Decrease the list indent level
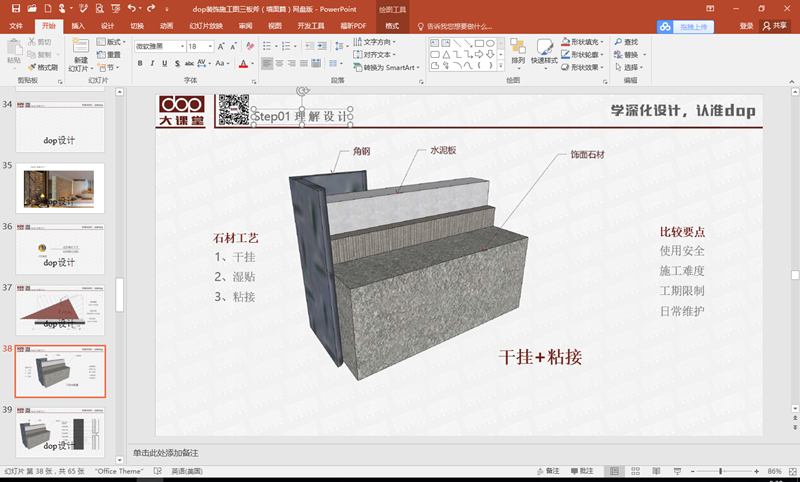The image size is (800, 482). 310,46
